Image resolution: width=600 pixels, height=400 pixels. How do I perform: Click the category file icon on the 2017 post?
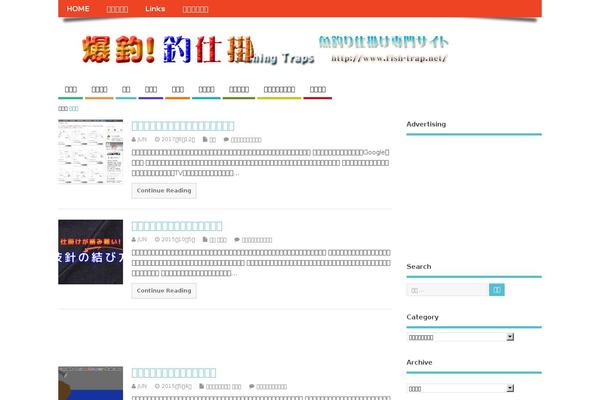[x=205, y=140]
